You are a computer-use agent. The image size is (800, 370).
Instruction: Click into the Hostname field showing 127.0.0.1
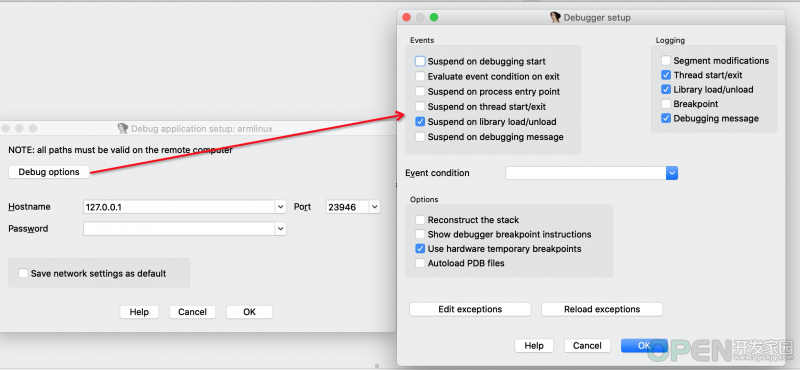point(180,207)
